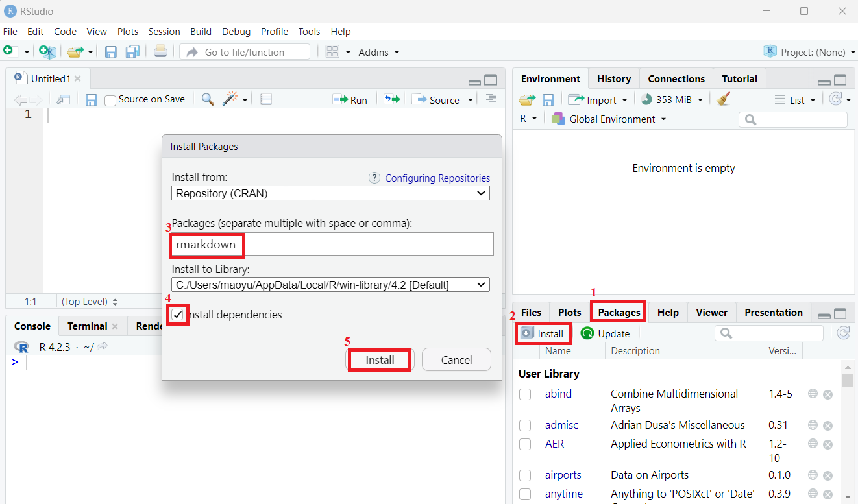Open the Debug menu
Viewport: 858px width, 504px height.
[236, 31]
